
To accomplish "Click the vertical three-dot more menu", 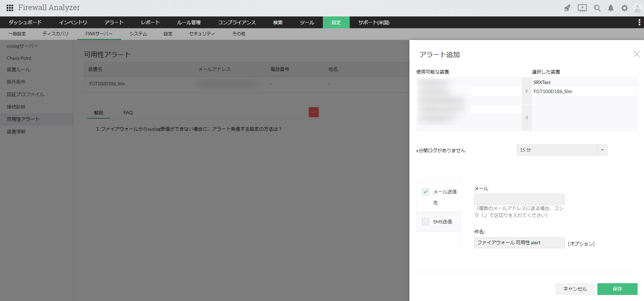I will 639,22.
